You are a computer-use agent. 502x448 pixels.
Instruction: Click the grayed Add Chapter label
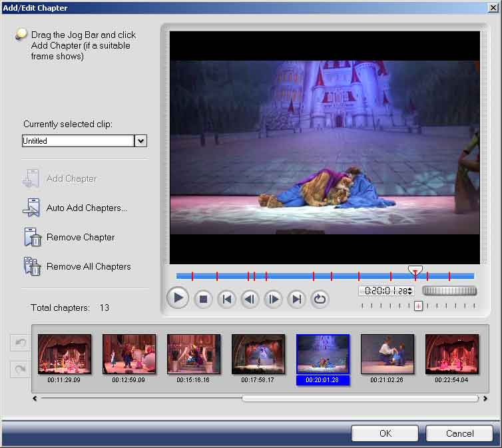tap(71, 178)
